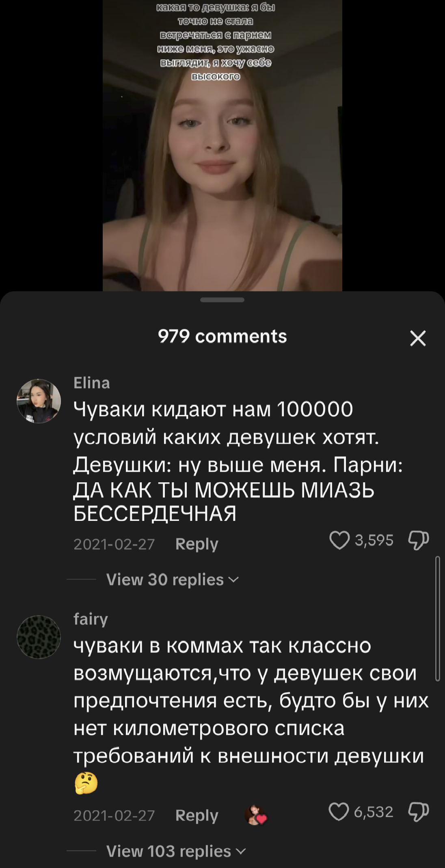Close the comments panel with X

click(x=418, y=338)
